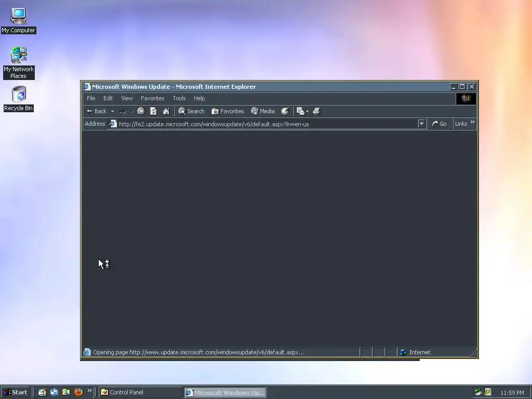The height and width of the screenshot is (399, 532).
Task: Click the network tray icon
Action: (x=478, y=392)
